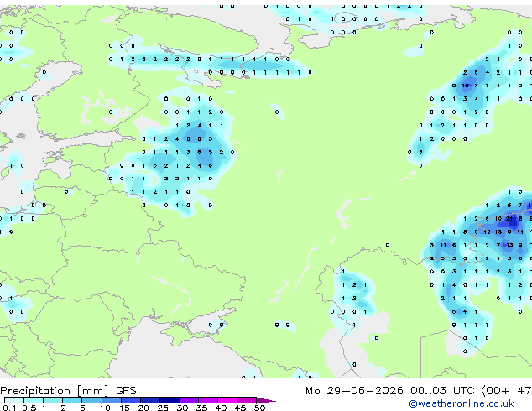Click the map value '18'
532x411 pixels.
click(x=466, y=86)
